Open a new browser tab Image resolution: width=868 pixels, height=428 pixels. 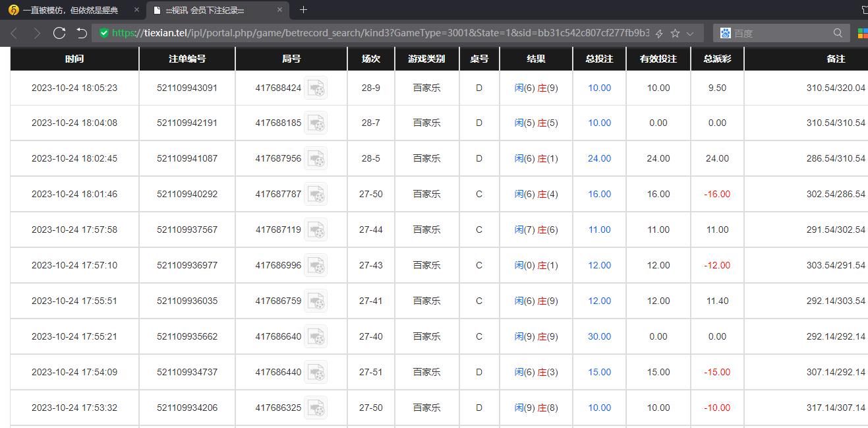[303, 10]
